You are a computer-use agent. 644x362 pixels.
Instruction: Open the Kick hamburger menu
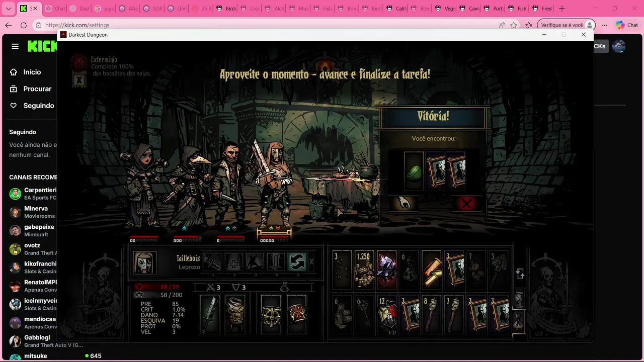click(x=15, y=46)
